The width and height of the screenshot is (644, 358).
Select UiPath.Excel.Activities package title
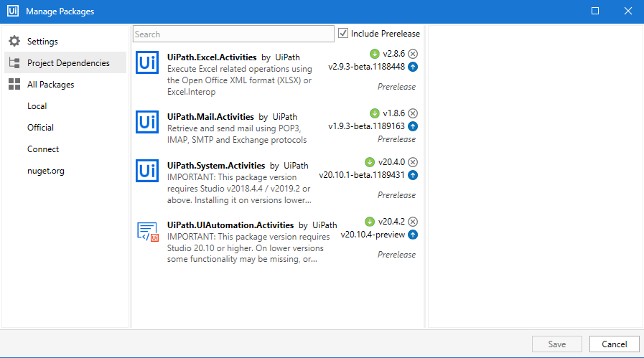tap(212, 57)
